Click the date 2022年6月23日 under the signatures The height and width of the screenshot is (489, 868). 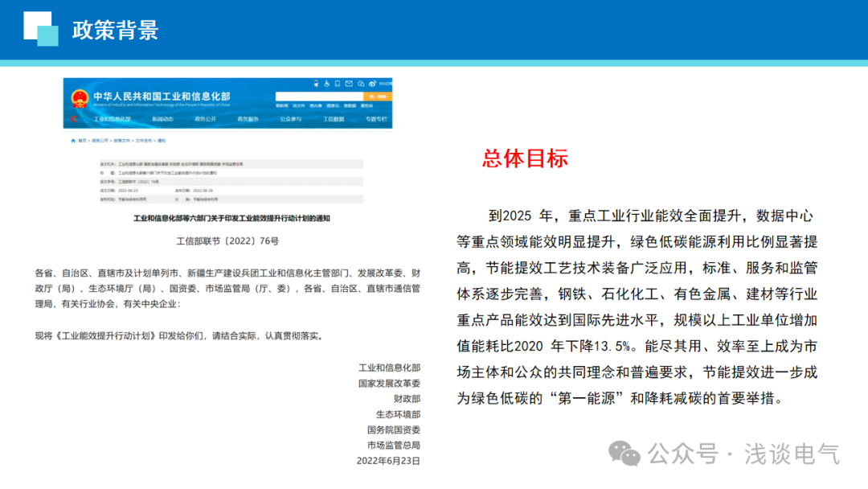tap(389, 461)
